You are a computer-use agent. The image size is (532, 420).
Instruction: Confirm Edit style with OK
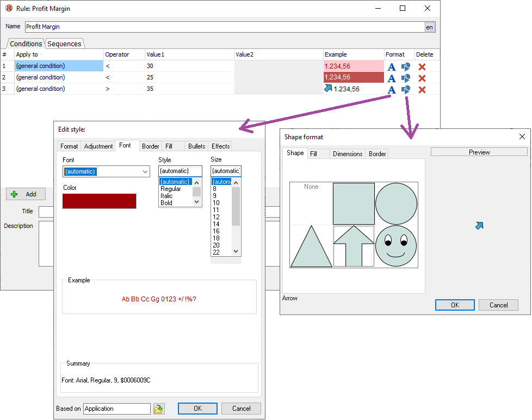[197, 409]
